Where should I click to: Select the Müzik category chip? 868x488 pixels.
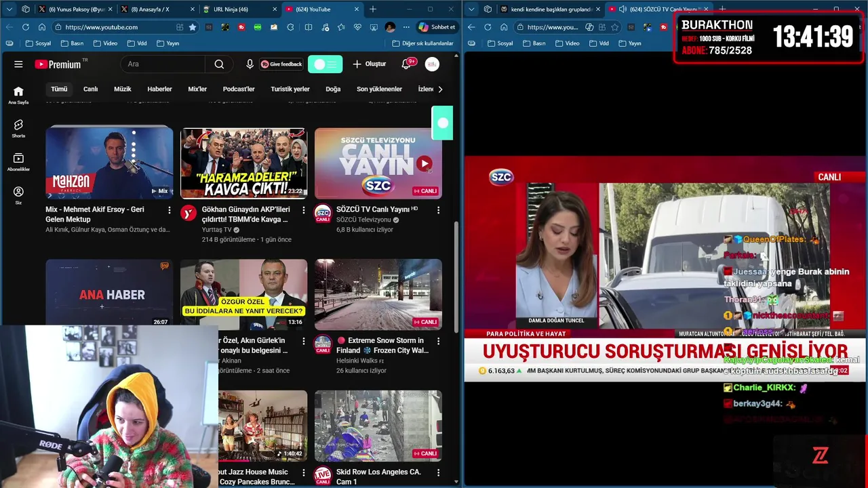click(x=123, y=89)
